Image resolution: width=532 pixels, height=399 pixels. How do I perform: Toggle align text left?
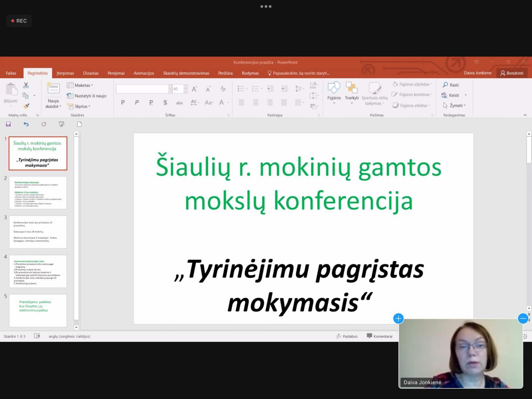coord(241,102)
